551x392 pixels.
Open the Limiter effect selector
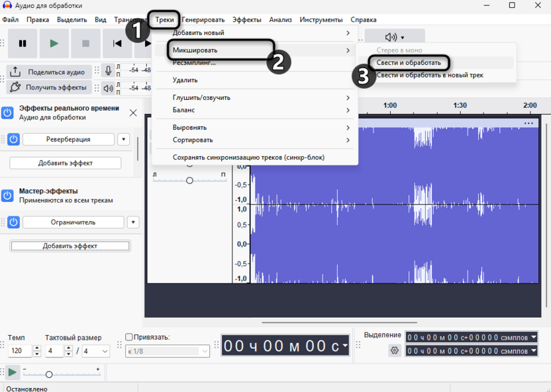73,222
